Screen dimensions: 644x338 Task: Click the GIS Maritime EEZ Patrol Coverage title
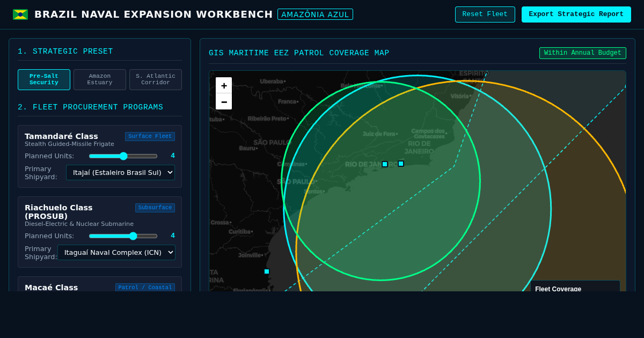tap(299, 53)
